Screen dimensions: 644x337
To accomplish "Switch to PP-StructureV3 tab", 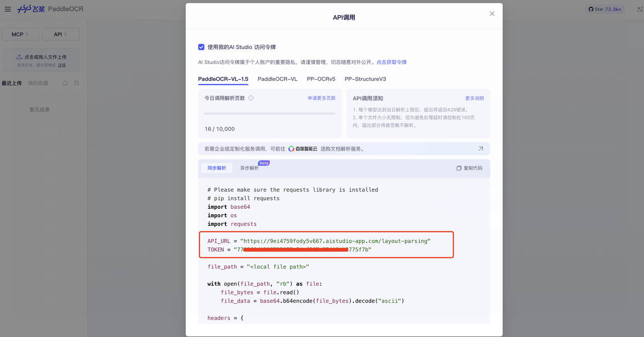I will coord(365,79).
